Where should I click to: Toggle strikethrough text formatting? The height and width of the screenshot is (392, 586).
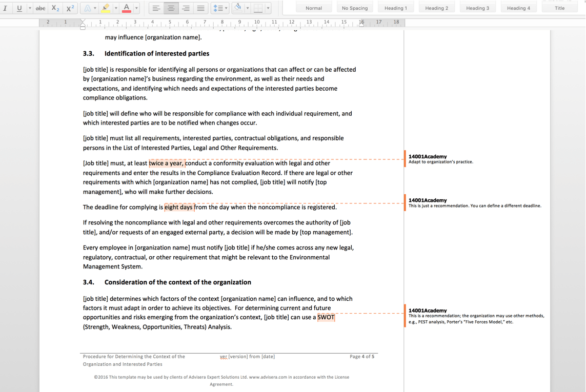tap(41, 8)
